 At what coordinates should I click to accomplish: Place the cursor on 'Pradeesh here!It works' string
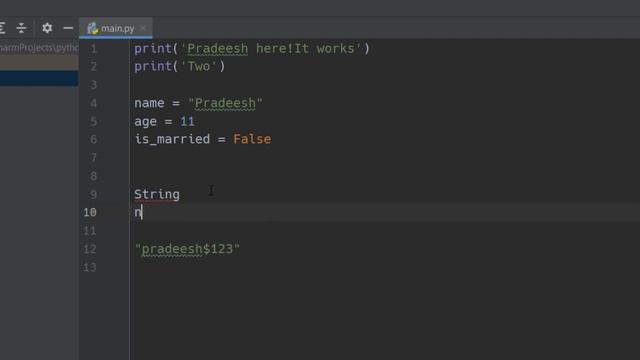point(271,49)
